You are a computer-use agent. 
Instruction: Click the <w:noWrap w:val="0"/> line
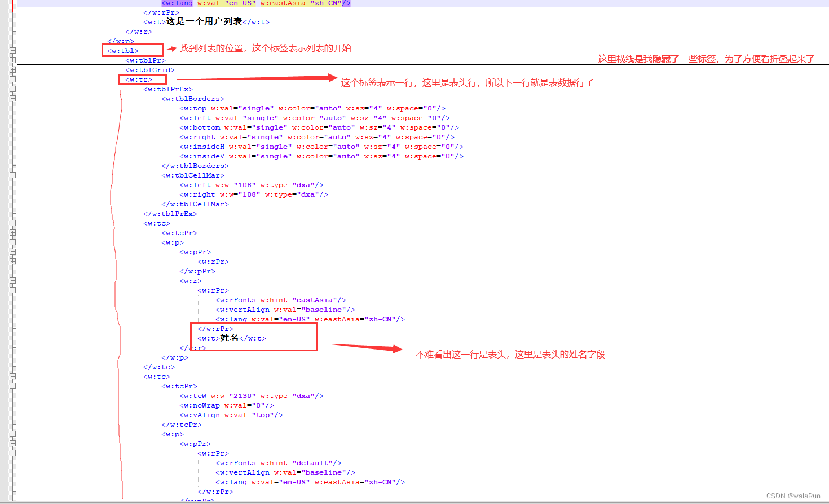click(x=227, y=405)
